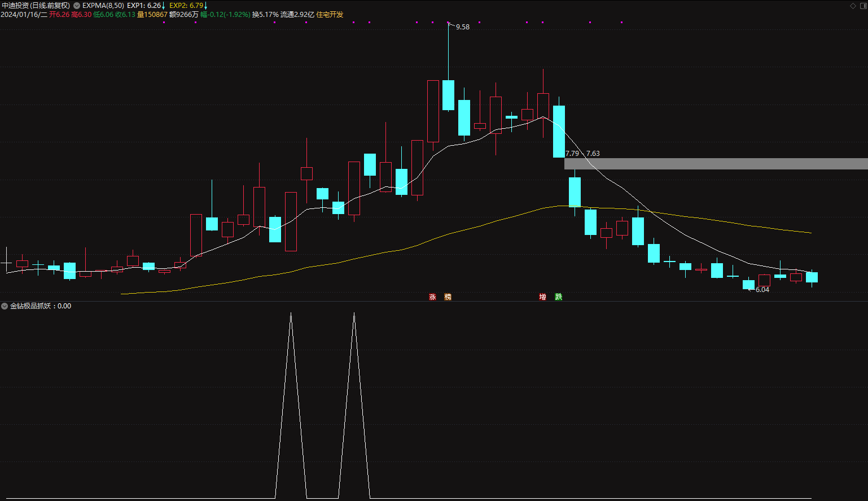
Task: Click the EXP2: 6.79 yellow legend label
Action: tap(186, 6)
